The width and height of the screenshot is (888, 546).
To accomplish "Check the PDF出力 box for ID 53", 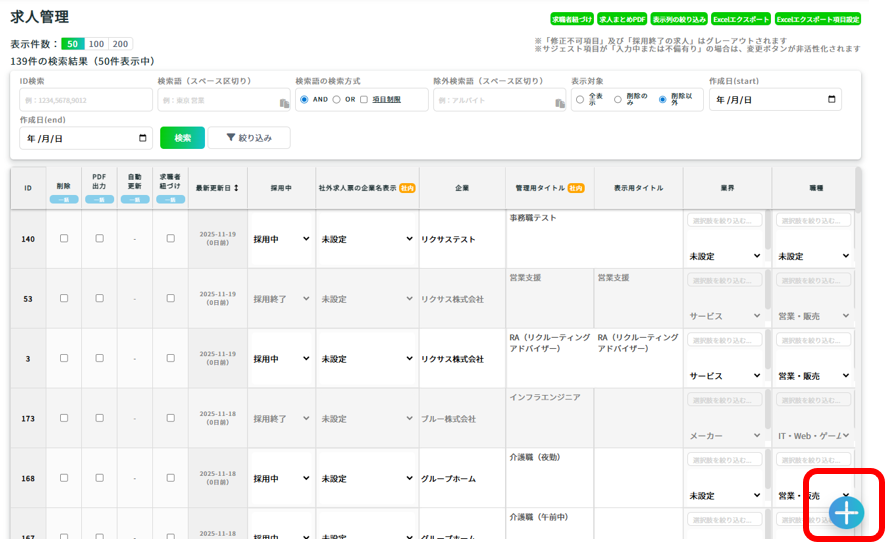I will click(99, 299).
